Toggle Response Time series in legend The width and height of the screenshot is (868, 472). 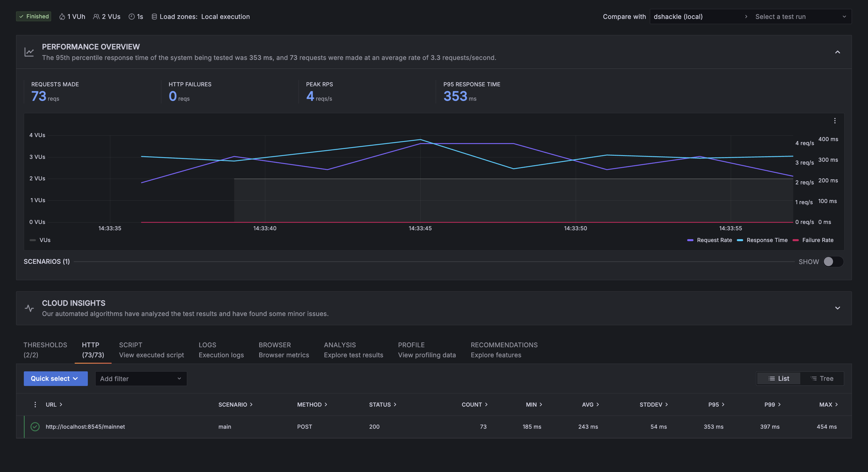click(763, 240)
